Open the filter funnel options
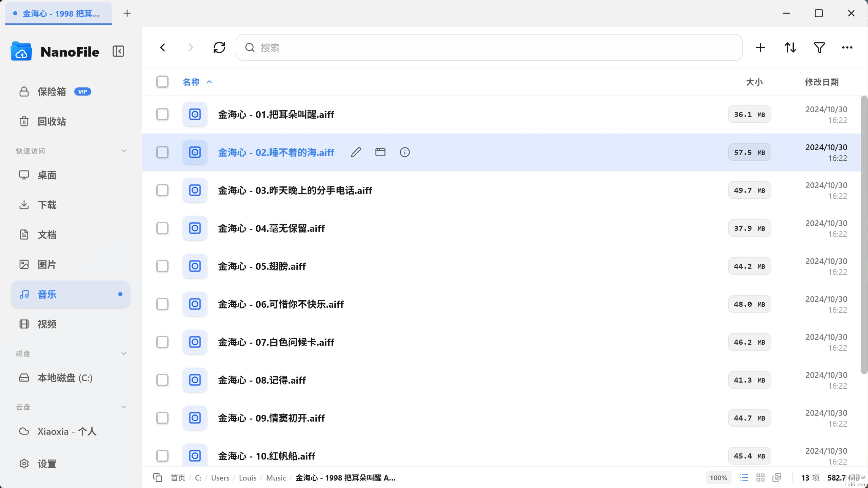The width and height of the screenshot is (868, 488). tap(819, 47)
